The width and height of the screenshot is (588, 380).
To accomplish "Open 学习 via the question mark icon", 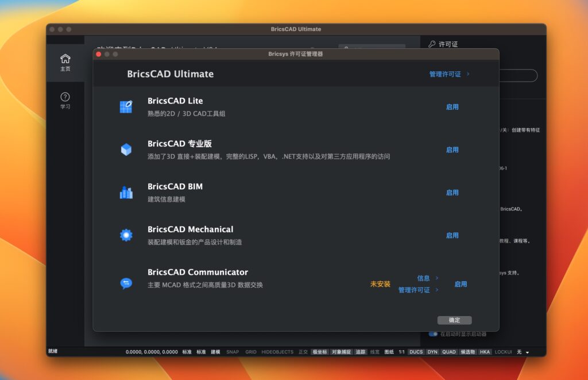I will pyautogui.click(x=65, y=97).
